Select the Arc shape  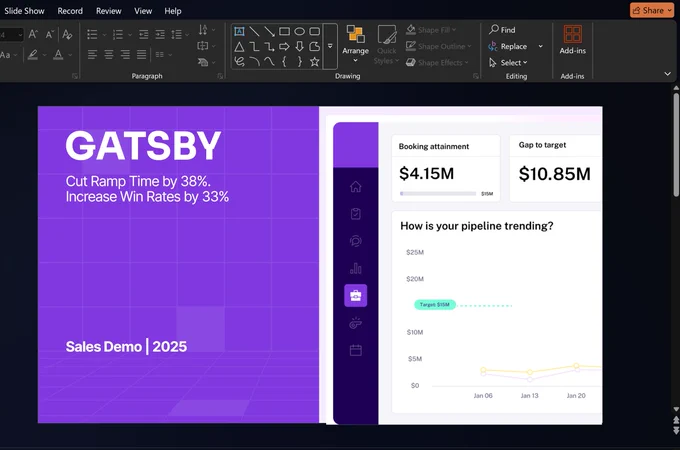pos(255,62)
